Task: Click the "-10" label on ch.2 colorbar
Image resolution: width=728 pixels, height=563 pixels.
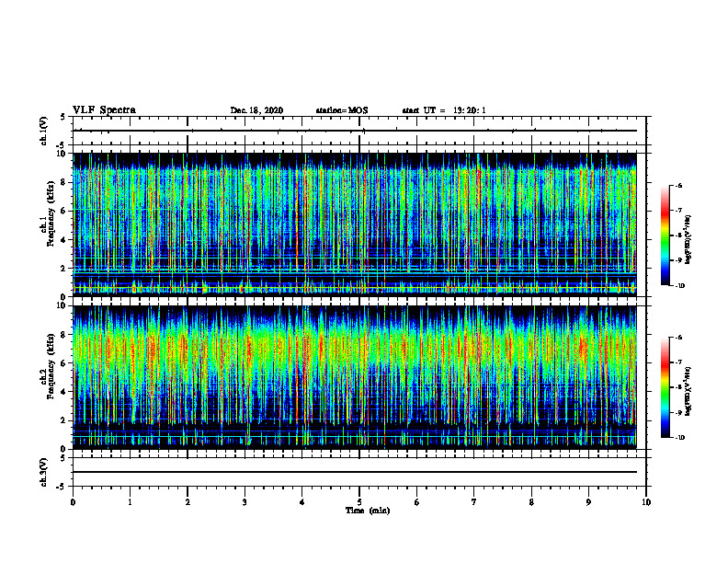Action: [x=680, y=438]
